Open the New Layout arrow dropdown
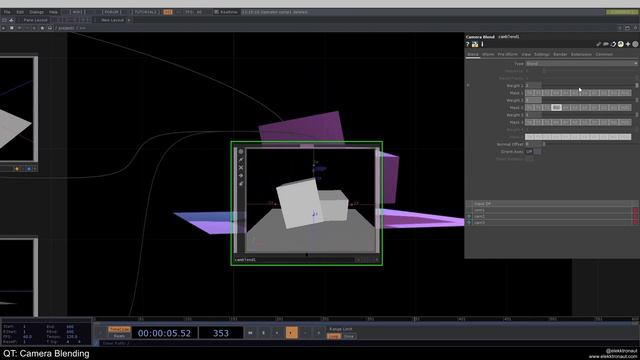Viewport: 640px width, 360px height. pos(129,20)
